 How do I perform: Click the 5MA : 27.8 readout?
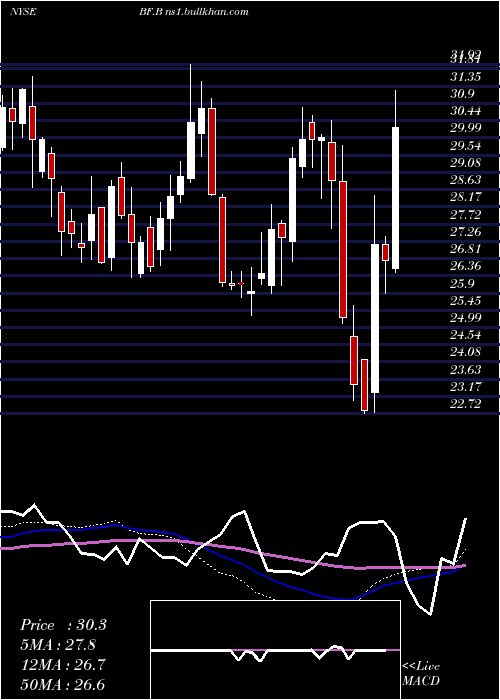tap(58, 645)
